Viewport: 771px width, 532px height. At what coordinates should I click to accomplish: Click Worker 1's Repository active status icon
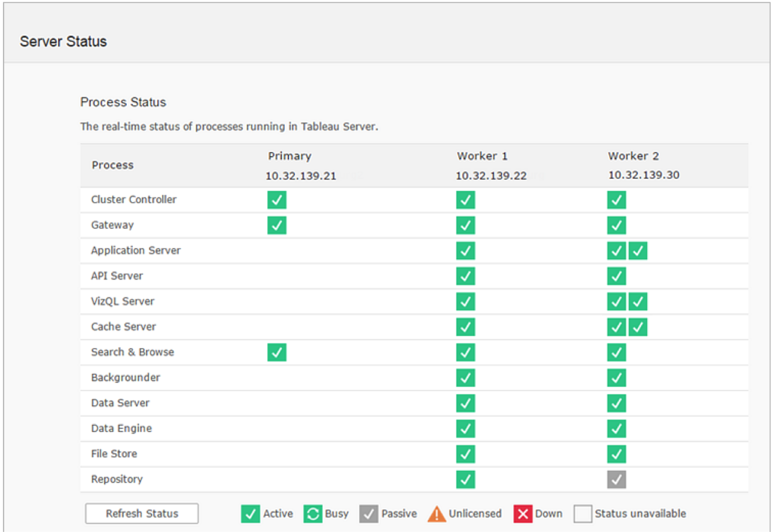465,479
